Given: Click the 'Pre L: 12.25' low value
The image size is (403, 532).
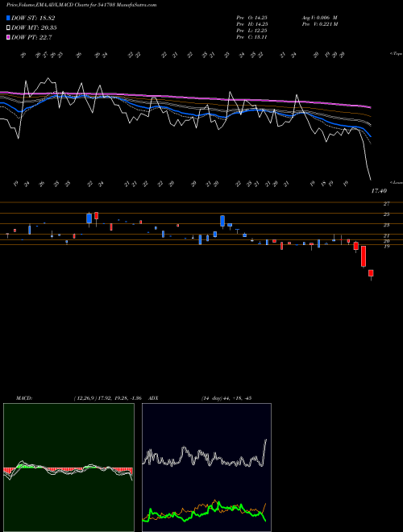Looking at the screenshot, I should (251, 31).
